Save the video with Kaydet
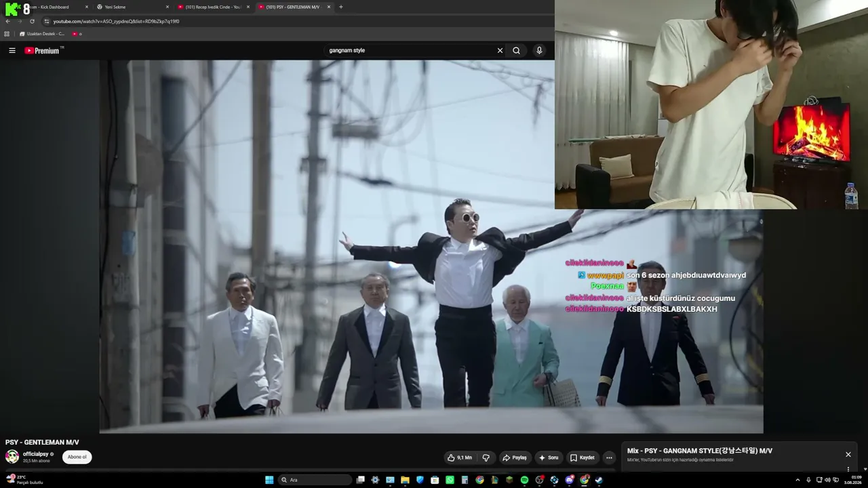 (582, 457)
